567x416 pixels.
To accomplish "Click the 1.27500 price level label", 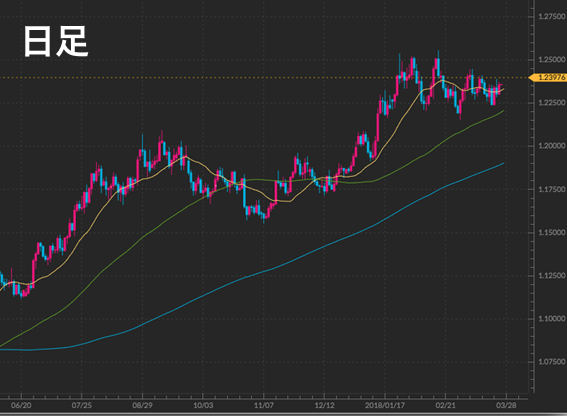I will (552, 16).
